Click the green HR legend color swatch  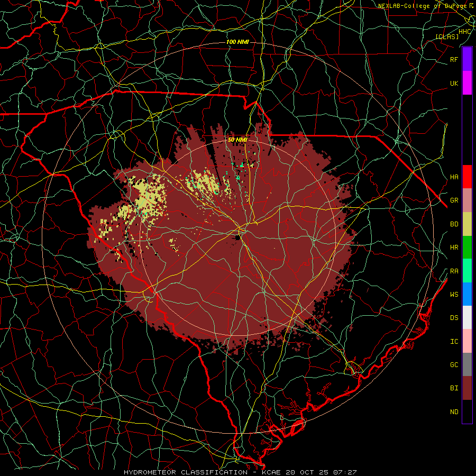point(467,247)
